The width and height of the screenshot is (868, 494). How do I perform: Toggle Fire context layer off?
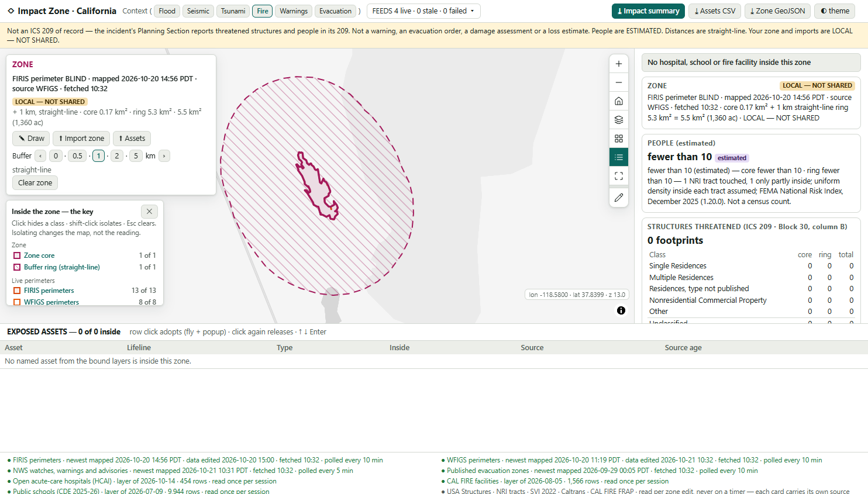pyautogui.click(x=263, y=11)
